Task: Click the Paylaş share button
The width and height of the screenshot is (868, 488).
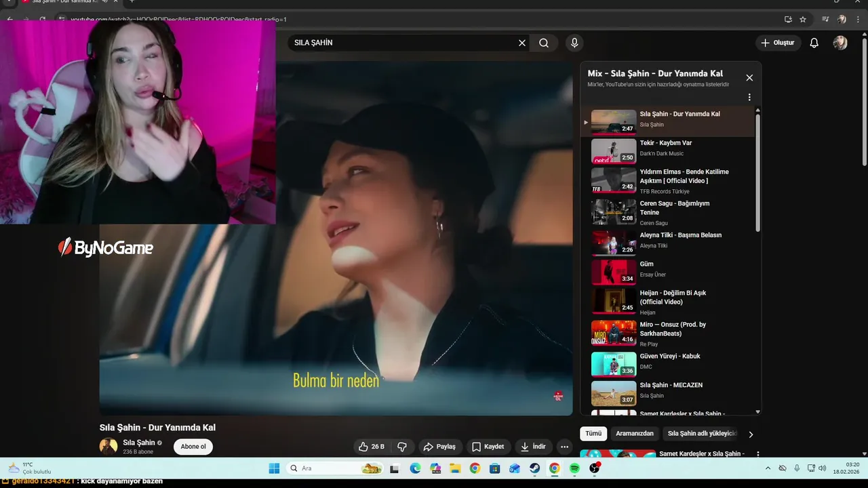Action: (439, 447)
